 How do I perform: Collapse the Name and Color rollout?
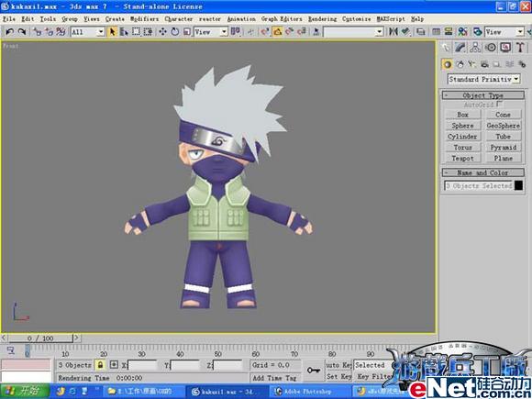(x=482, y=172)
